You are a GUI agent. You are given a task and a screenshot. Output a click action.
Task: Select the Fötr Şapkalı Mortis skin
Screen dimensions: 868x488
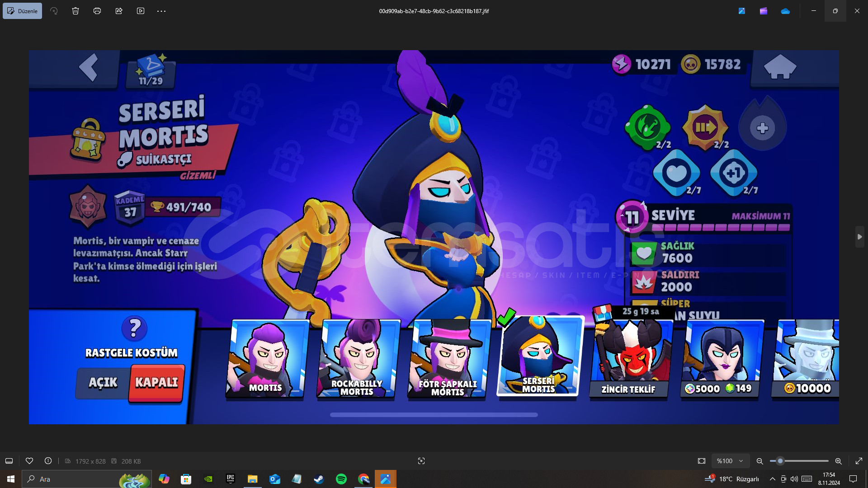[x=449, y=358]
